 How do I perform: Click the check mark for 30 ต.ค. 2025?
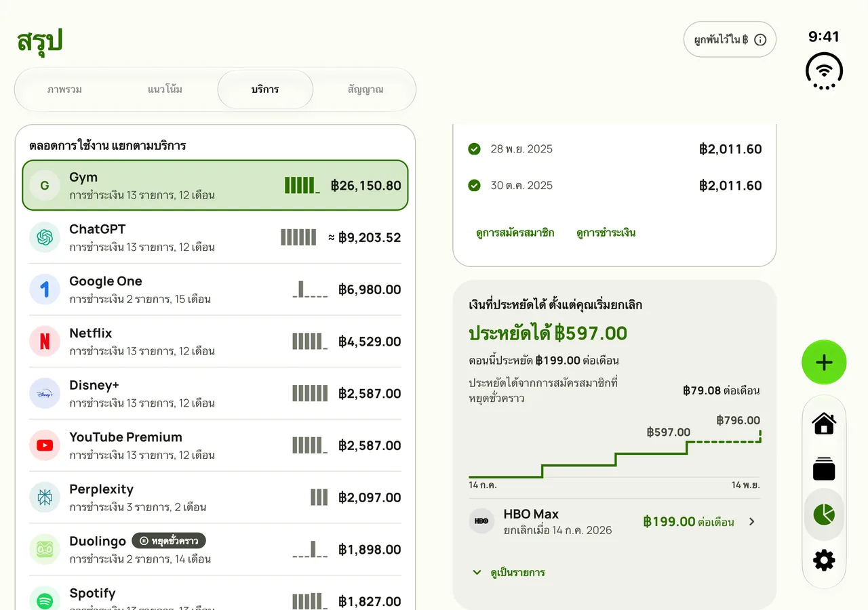[x=474, y=185]
